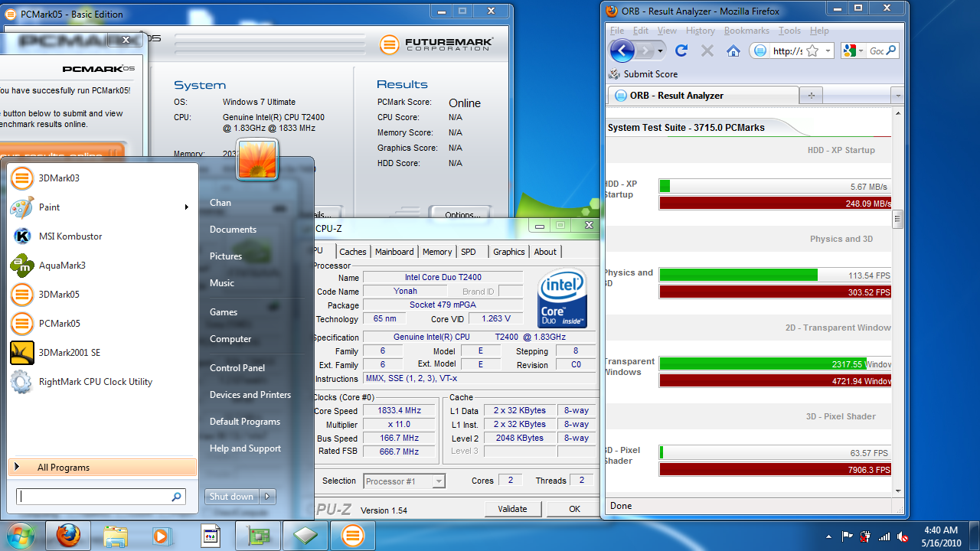Click the taskbar clock showing 4:40 AM
This screenshot has height=551, width=980.
(x=940, y=536)
